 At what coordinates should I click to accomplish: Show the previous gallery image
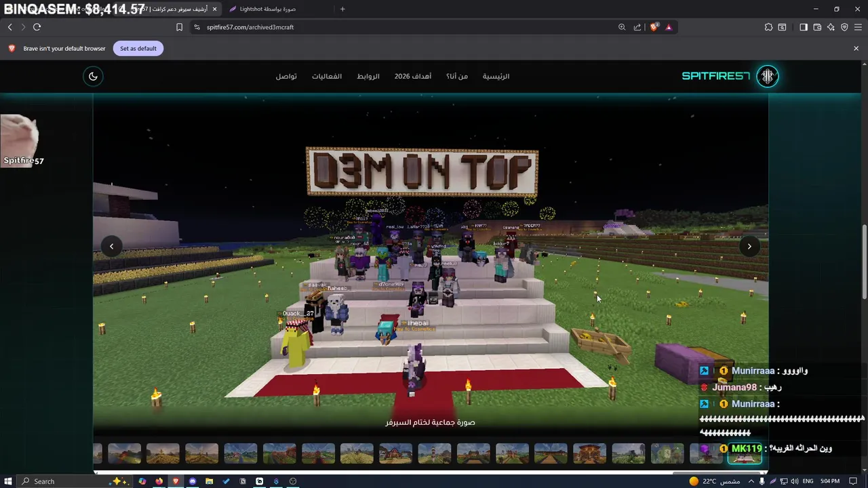coord(111,246)
